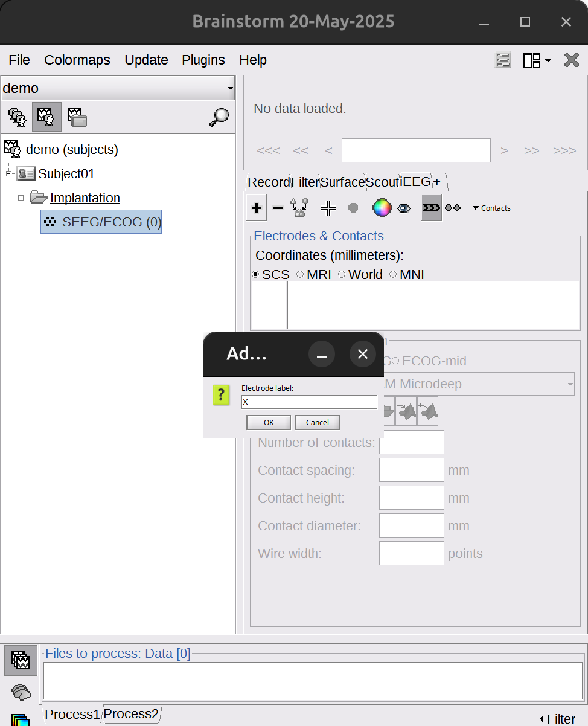Click the Contact diameter field
This screenshot has width=588, height=726.
412,525
